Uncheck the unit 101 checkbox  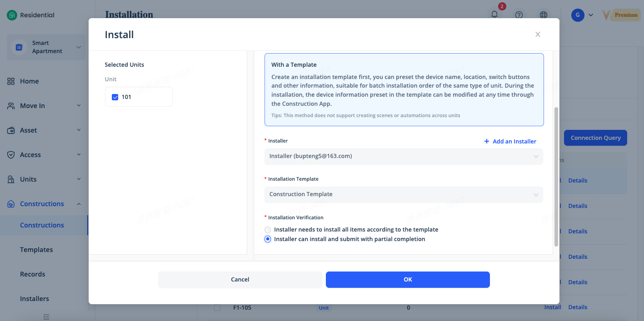tap(115, 97)
